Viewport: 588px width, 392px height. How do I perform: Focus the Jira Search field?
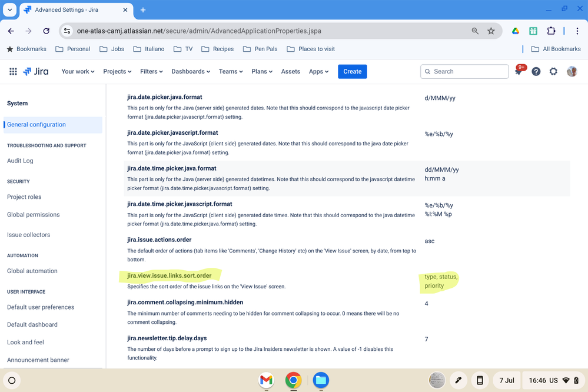click(464, 71)
